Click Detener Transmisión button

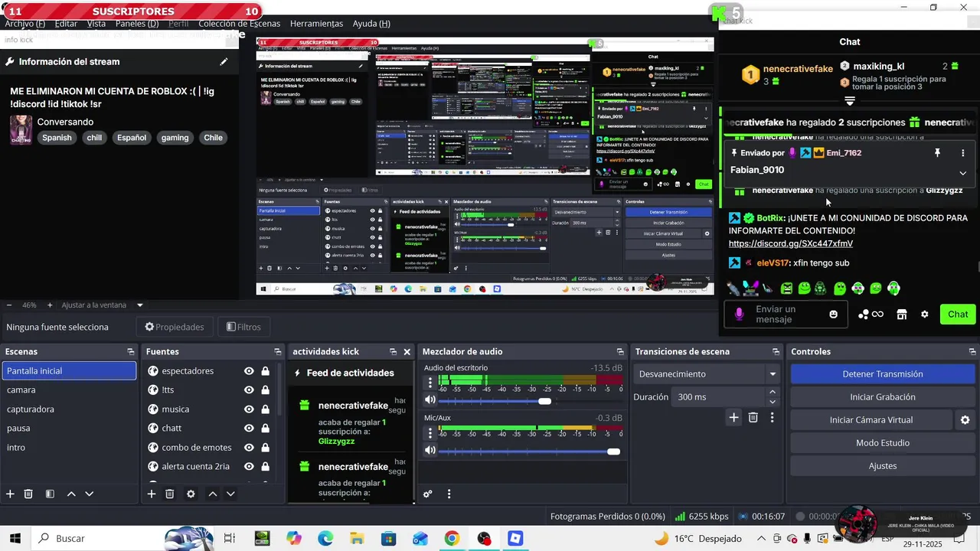pos(882,374)
